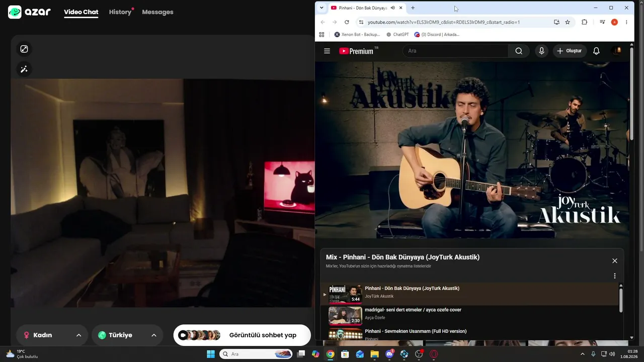This screenshot has height=362, width=644.
Task: Open the YouTube account avatar menu
Action: tap(616, 51)
